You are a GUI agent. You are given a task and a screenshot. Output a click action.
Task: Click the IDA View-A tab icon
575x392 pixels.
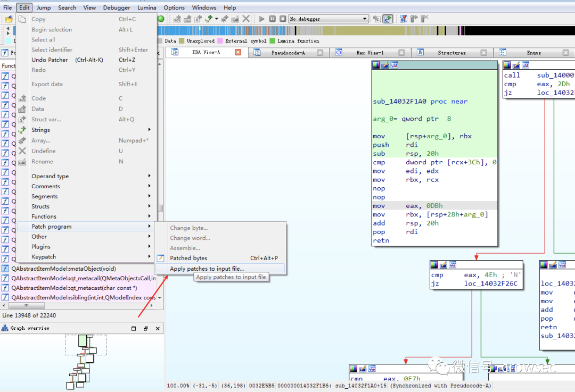click(175, 52)
